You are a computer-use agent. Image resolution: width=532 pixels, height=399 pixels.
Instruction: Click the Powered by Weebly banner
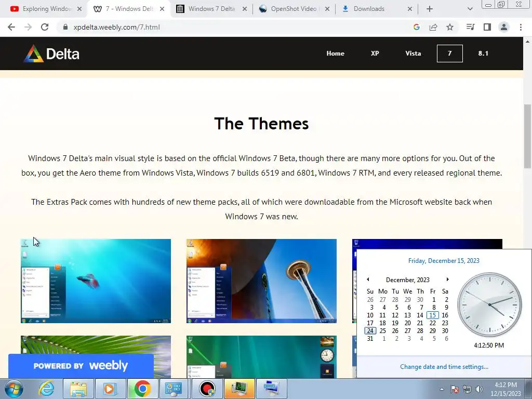coord(81,366)
